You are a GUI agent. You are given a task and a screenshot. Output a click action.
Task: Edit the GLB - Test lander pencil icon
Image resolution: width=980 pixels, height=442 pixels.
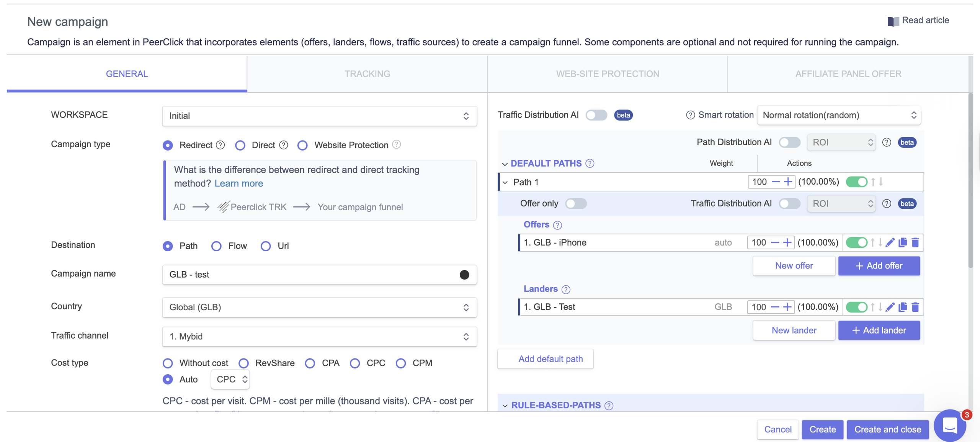tap(890, 307)
